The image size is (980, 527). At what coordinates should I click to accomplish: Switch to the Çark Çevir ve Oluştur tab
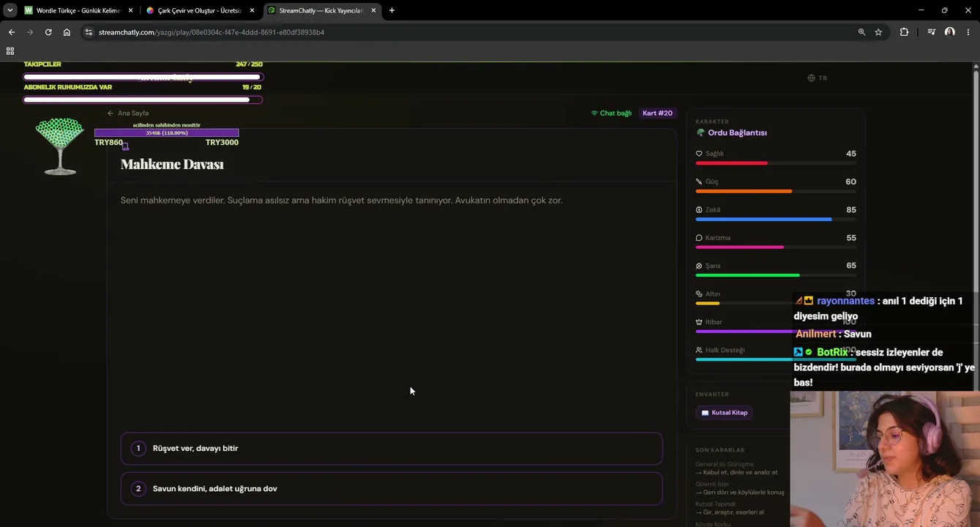point(200,10)
